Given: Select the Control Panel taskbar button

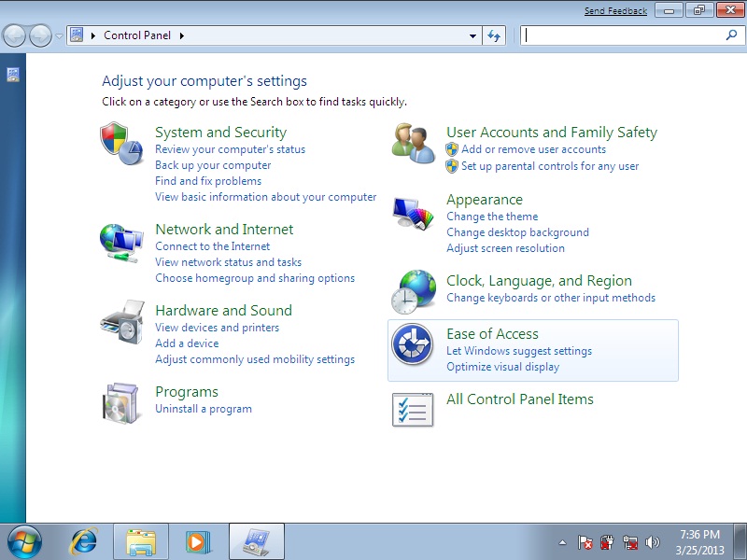Looking at the screenshot, I should pyautogui.click(x=257, y=542).
